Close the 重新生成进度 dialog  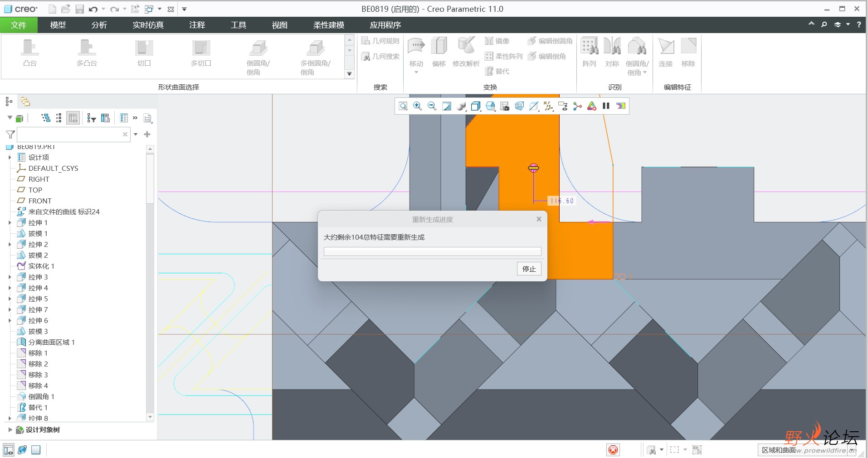pos(539,219)
